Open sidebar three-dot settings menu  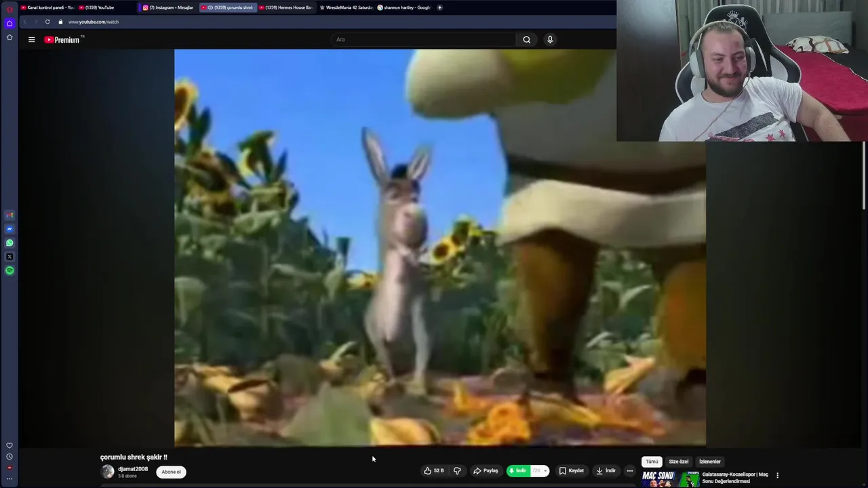9,479
